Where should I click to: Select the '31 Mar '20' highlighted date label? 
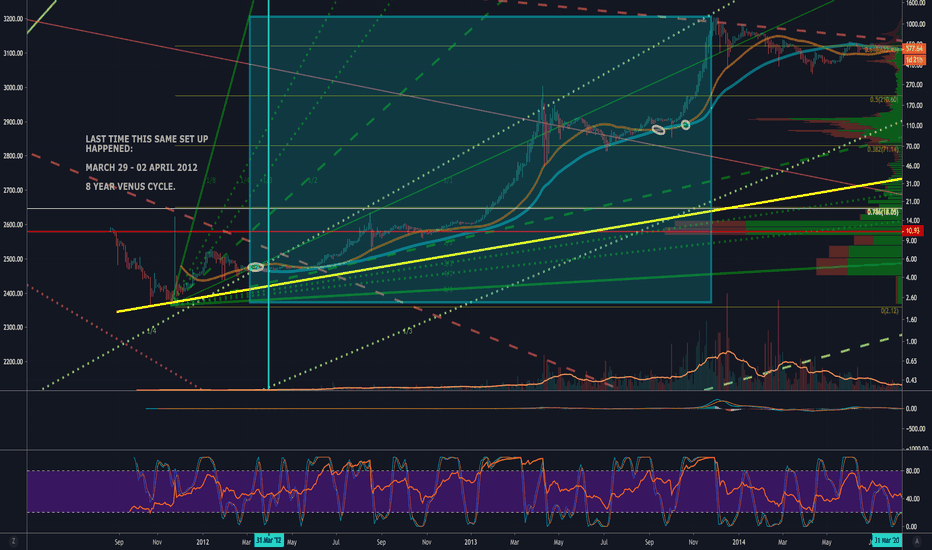tap(886, 540)
